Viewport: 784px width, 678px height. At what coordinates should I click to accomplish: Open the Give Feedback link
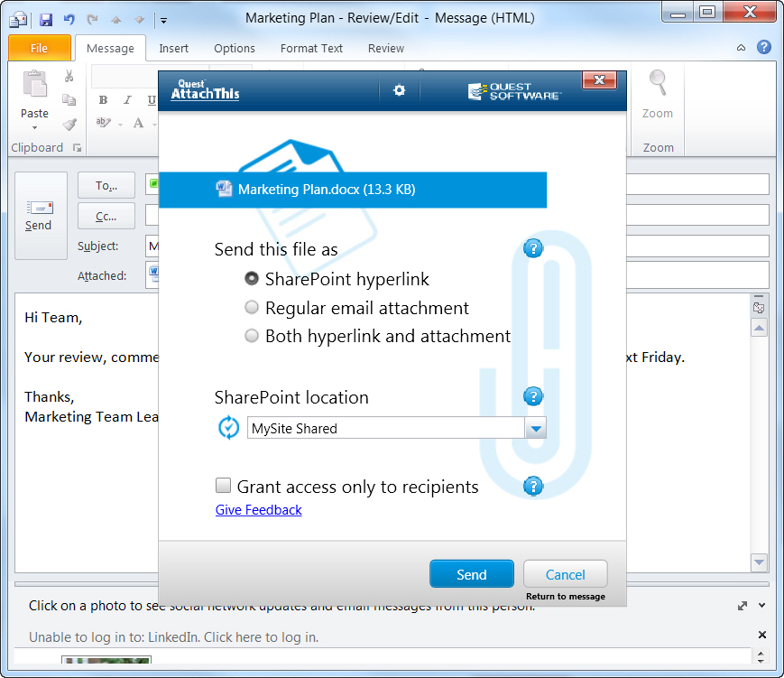pyautogui.click(x=259, y=510)
